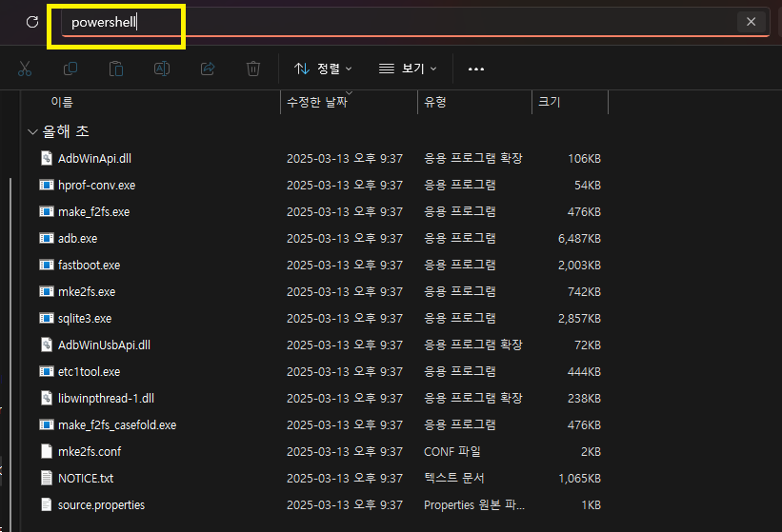Viewport: 782px width, 532px height.
Task: Click the Cut scissors icon
Action: [25, 69]
